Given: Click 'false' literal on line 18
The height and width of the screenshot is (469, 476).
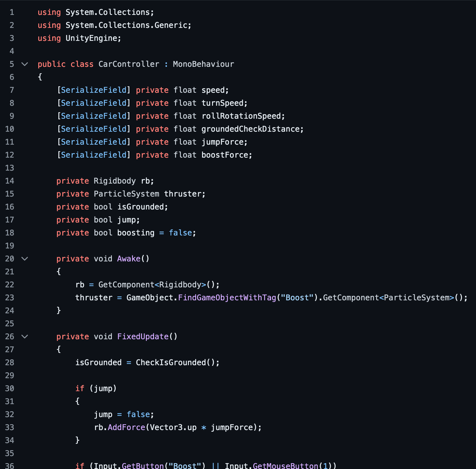Looking at the screenshot, I should (180, 233).
